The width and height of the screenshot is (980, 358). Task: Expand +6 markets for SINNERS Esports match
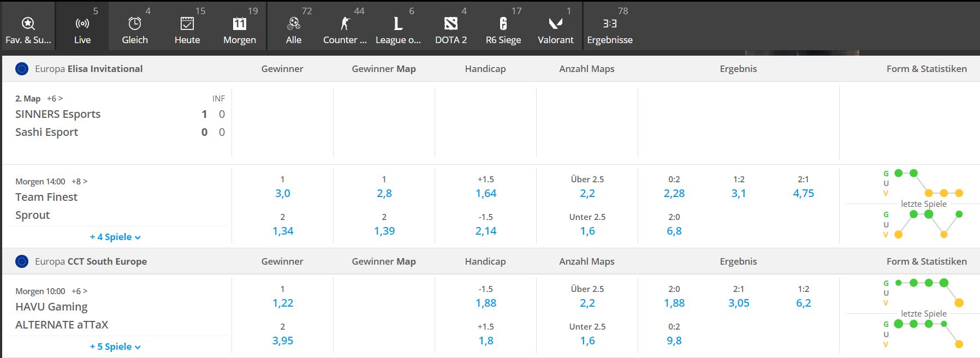[x=55, y=98]
